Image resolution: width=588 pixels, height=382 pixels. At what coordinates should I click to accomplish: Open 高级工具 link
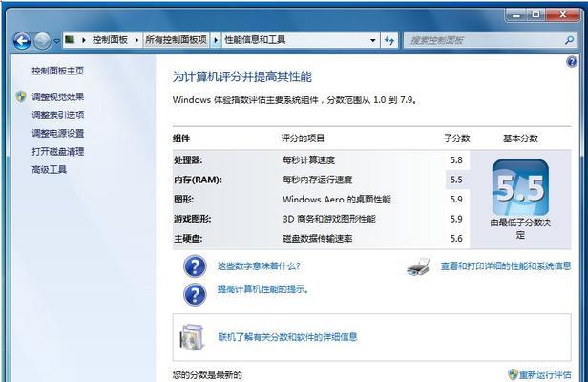49,170
